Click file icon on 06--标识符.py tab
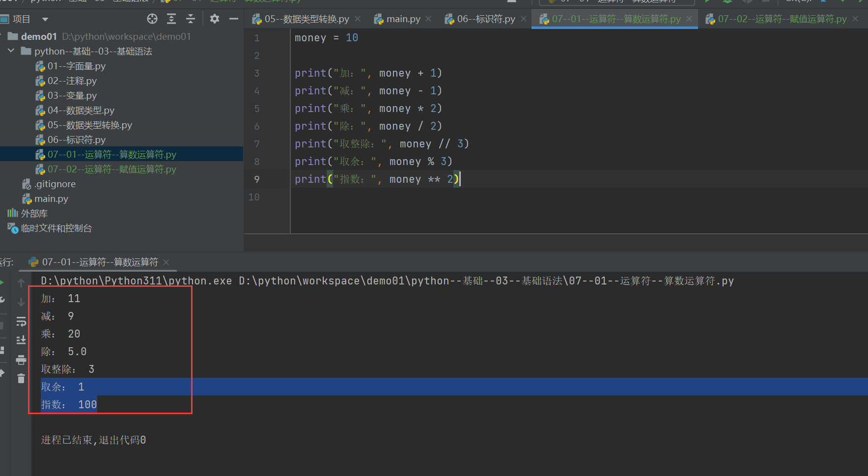 tap(449, 19)
